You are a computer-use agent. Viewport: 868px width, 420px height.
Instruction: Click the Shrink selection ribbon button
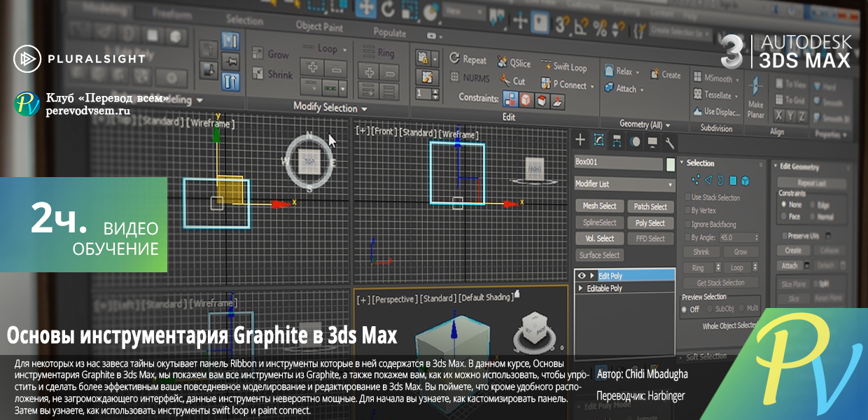pyautogui.click(x=273, y=73)
